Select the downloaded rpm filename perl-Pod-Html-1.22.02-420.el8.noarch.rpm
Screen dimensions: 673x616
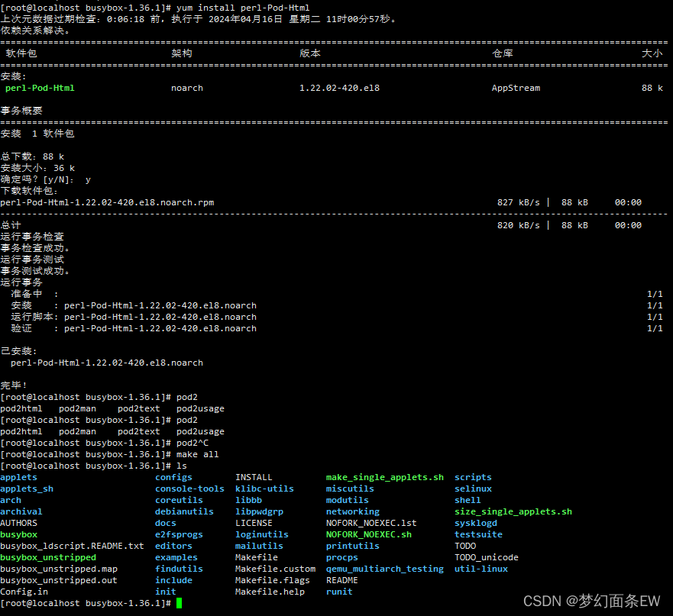click(x=107, y=202)
